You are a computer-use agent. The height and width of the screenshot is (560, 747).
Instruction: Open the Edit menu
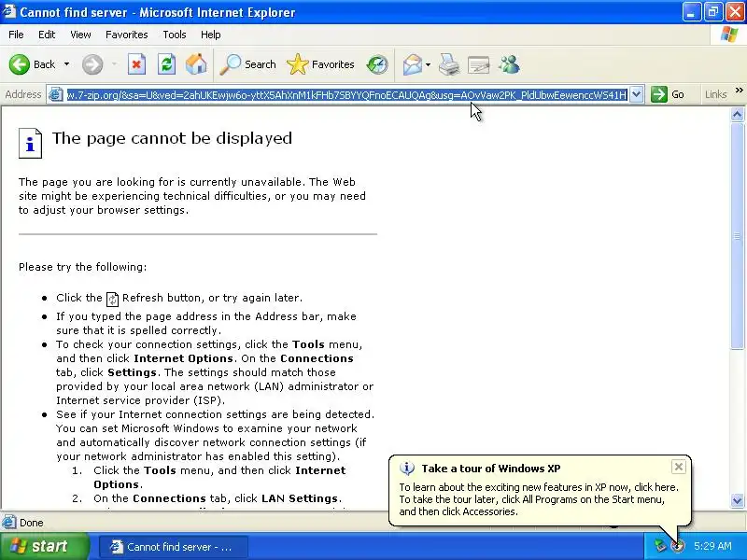click(x=47, y=35)
